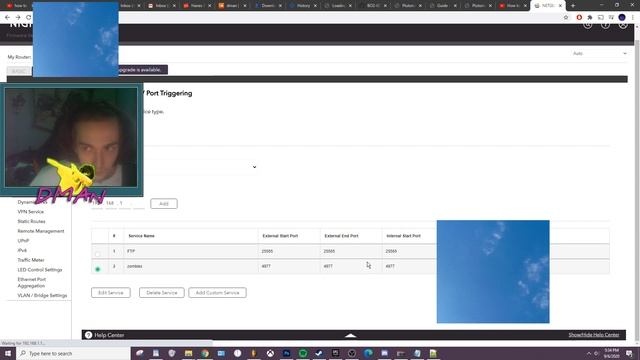Image resolution: width=640 pixels, height=360 pixels.
Task: Open Ethernet Port Aggregation in the sidebar
Action: (32, 282)
